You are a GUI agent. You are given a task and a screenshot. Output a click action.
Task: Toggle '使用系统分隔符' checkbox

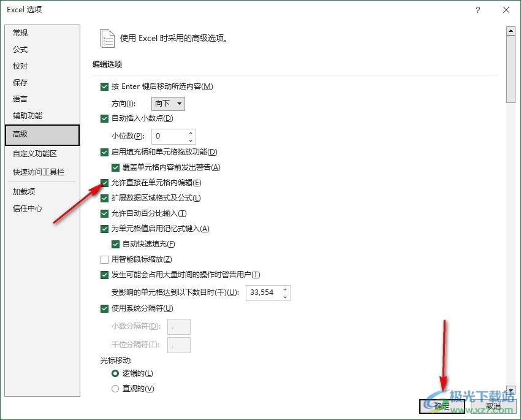[104, 308]
